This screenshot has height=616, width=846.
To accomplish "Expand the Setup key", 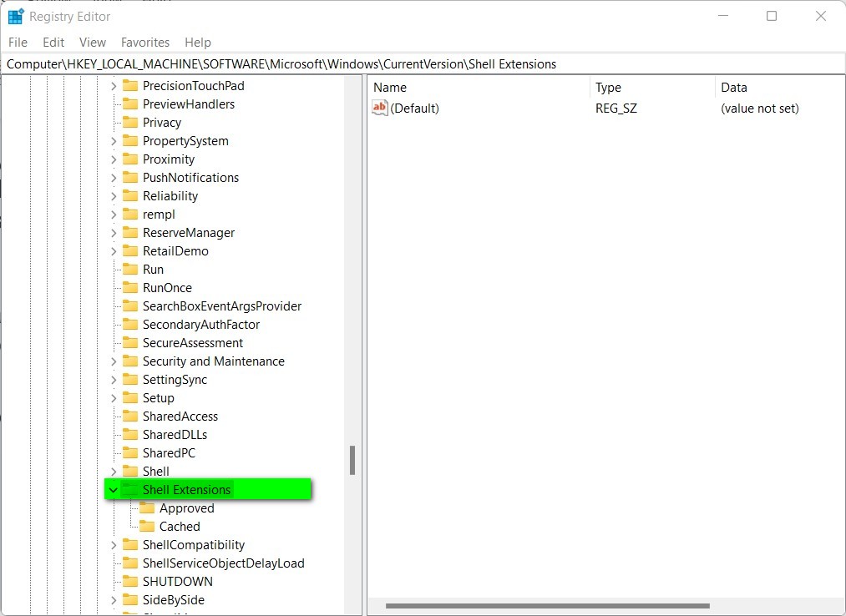I will 114,397.
